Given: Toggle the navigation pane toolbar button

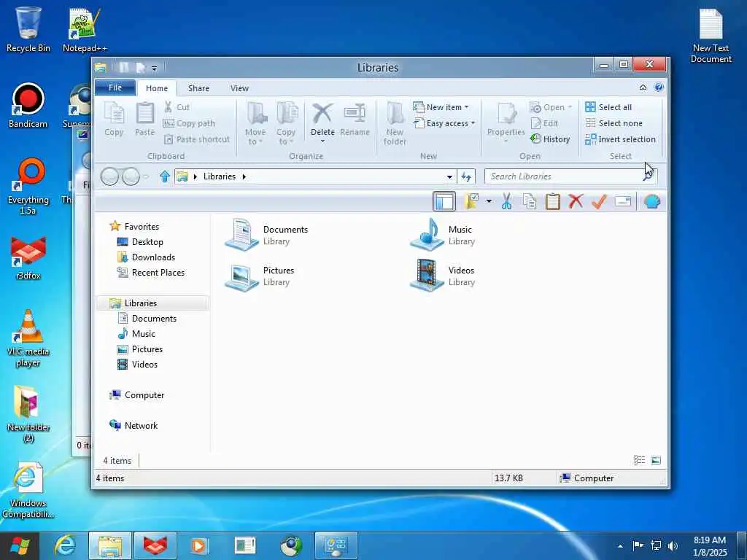Looking at the screenshot, I should coord(444,201).
